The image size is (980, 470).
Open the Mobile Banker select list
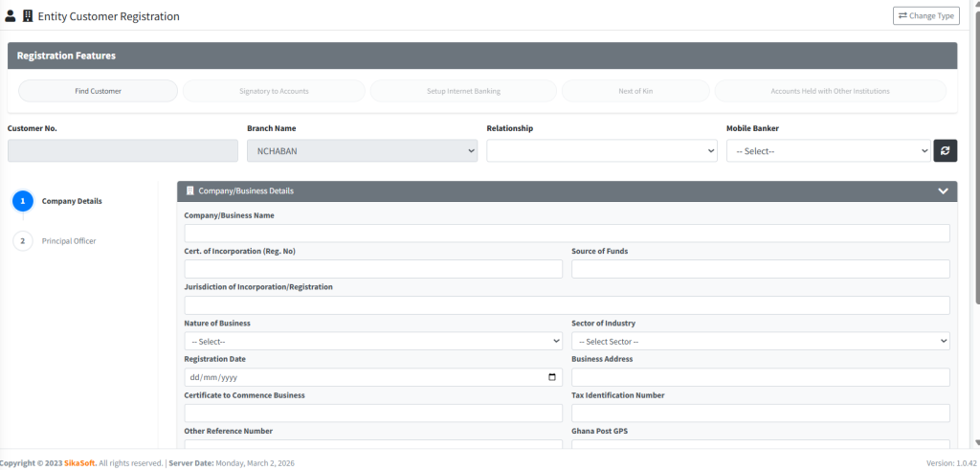828,151
